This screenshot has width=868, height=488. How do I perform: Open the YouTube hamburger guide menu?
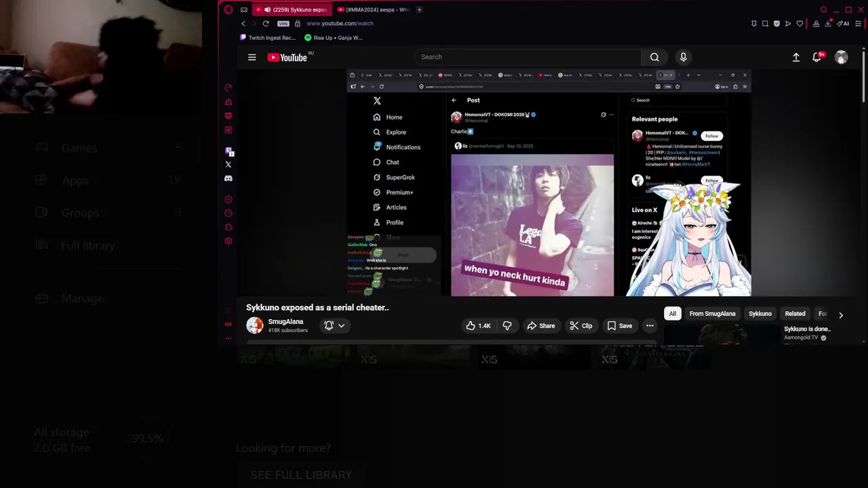pyautogui.click(x=252, y=58)
